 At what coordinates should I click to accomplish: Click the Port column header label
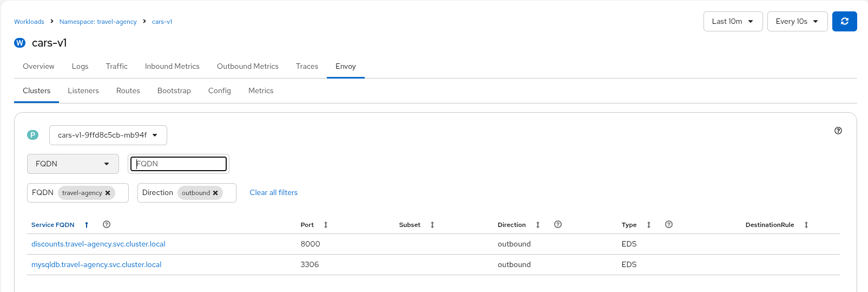coord(307,225)
